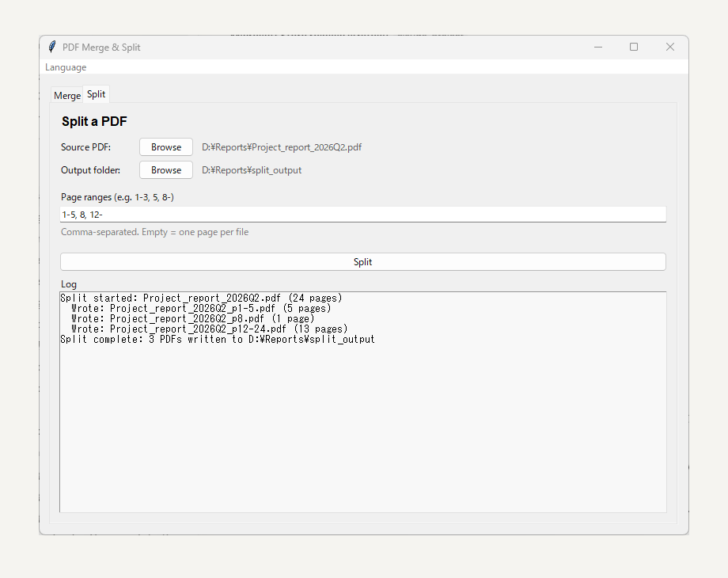Image resolution: width=728 pixels, height=578 pixels.
Task: Click the 'Log' label above the log
Action: point(69,284)
